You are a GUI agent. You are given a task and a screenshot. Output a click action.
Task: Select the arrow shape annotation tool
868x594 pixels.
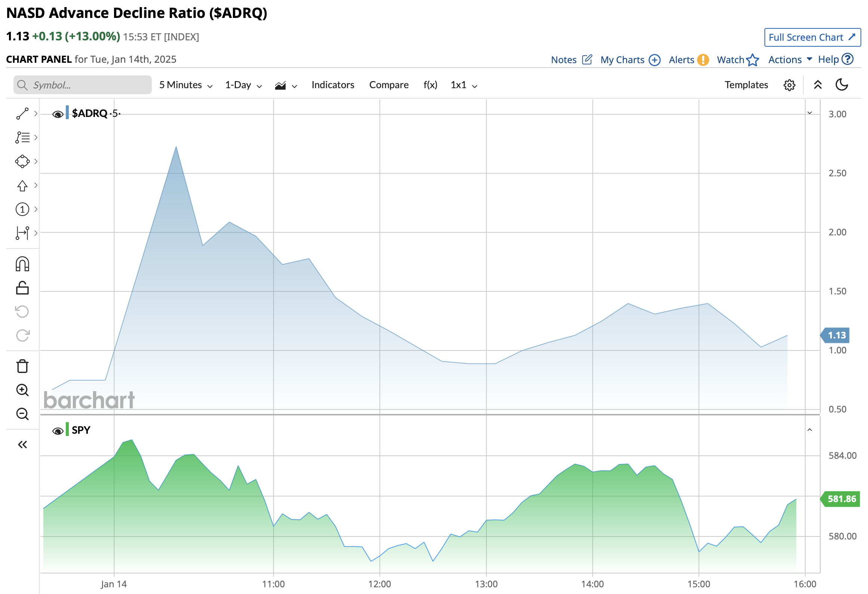[x=22, y=185]
